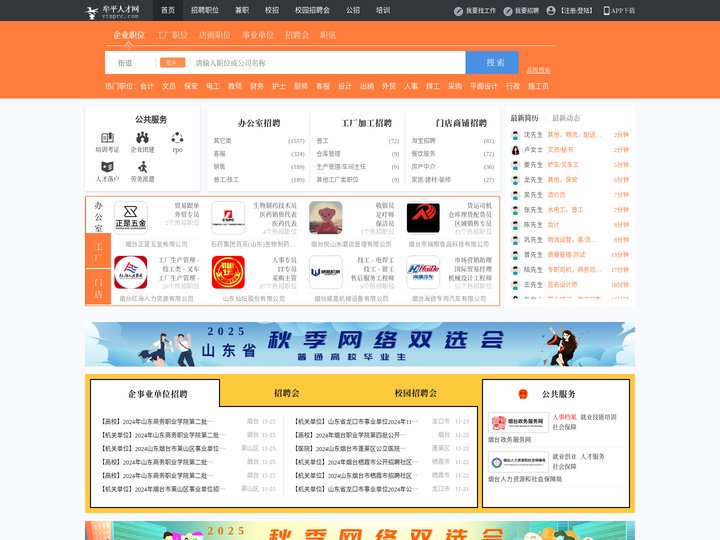This screenshot has height=540, width=720.
Task: Click 卢女士's avatar in resume list
Action: pyautogui.click(x=516, y=150)
